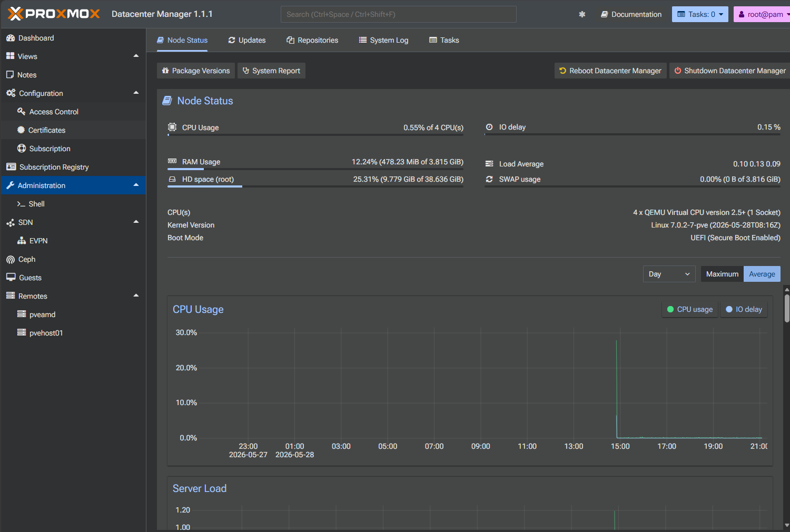This screenshot has height=532, width=790.
Task: Click the Views grid icon
Action: [10, 56]
